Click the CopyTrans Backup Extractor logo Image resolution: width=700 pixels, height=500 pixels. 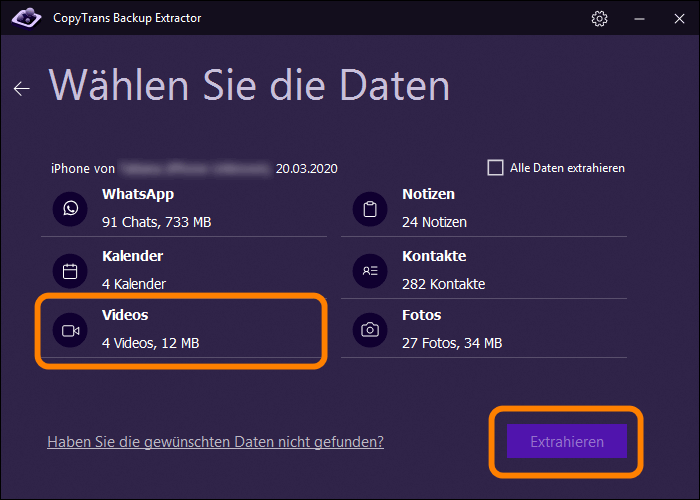pos(26,18)
